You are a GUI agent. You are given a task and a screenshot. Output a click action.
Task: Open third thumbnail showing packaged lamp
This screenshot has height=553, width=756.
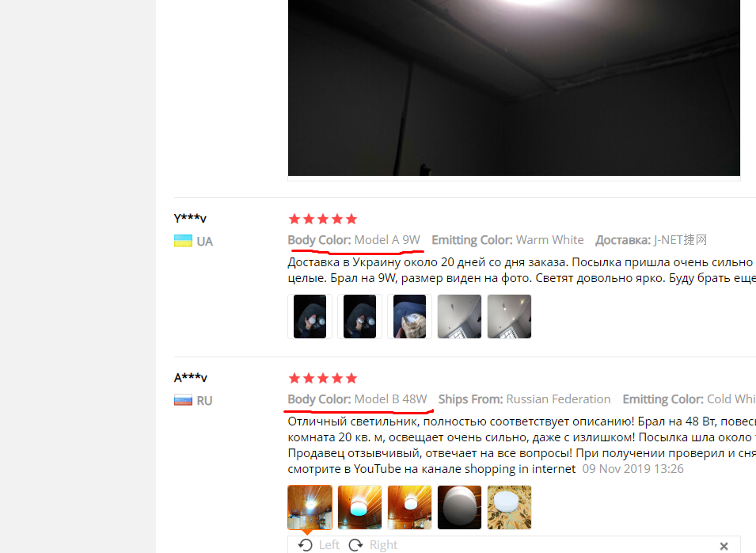(x=409, y=317)
